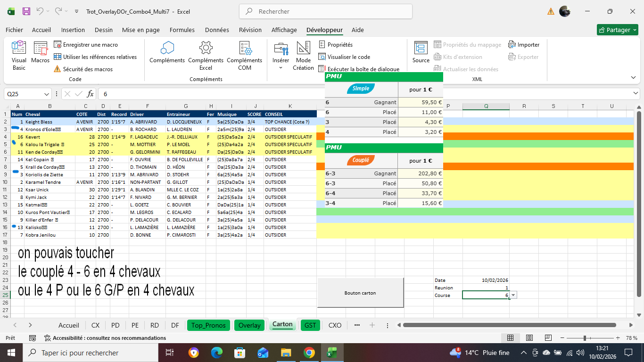Expand the Name Box dropdown showing Q25

pos(46,94)
